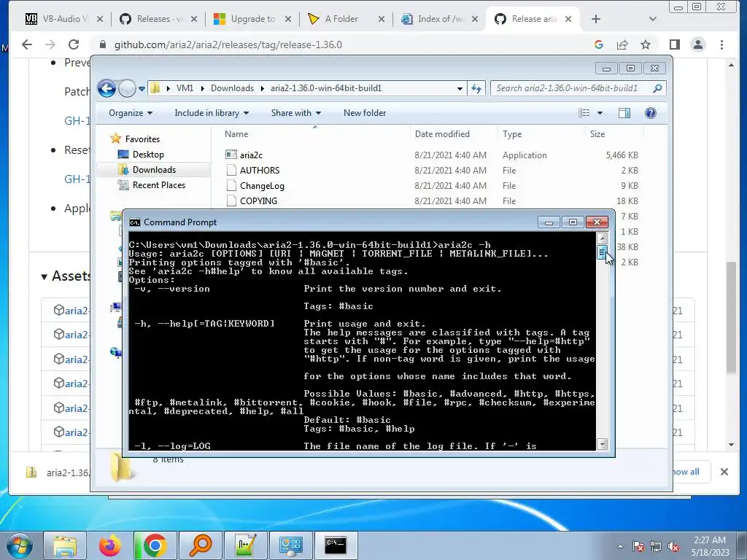Switch to Releases GitHub tab
The height and width of the screenshot is (560, 747).
tap(152, 19)
